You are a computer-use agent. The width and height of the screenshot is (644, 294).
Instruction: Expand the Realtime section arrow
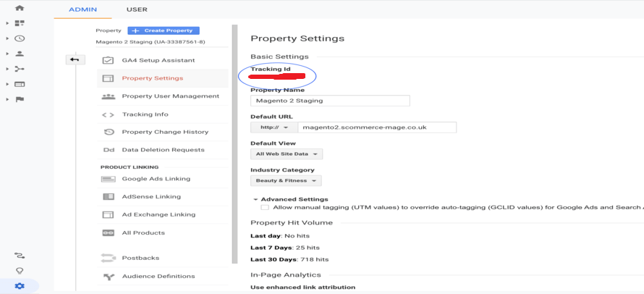point(7,38)
